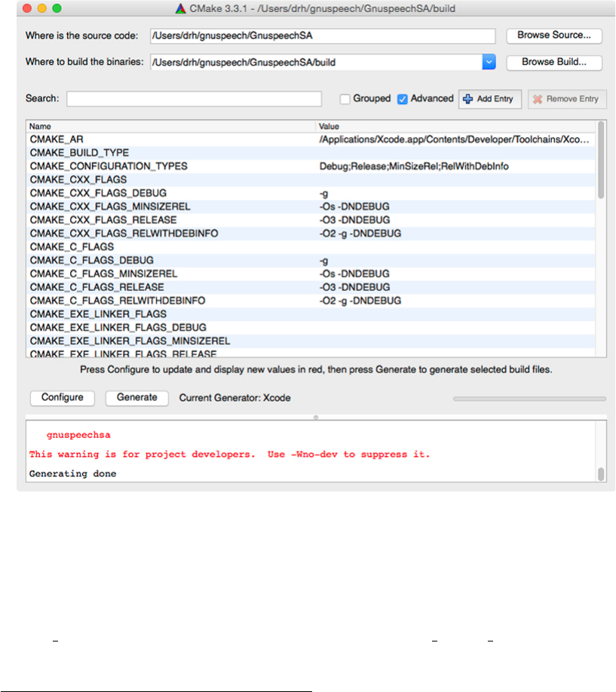Click the -g value of CMAKE_C_FLAGS_DEBUG
Viewport: 616px width, 692px height.
(x=323, y=262)
